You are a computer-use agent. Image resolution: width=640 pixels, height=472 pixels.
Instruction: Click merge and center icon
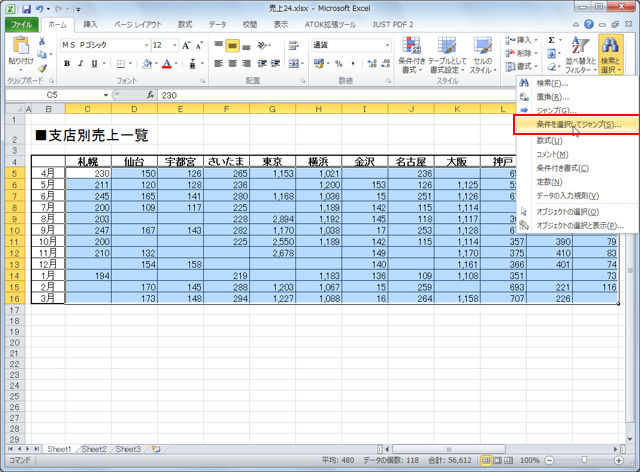[294, 63]
